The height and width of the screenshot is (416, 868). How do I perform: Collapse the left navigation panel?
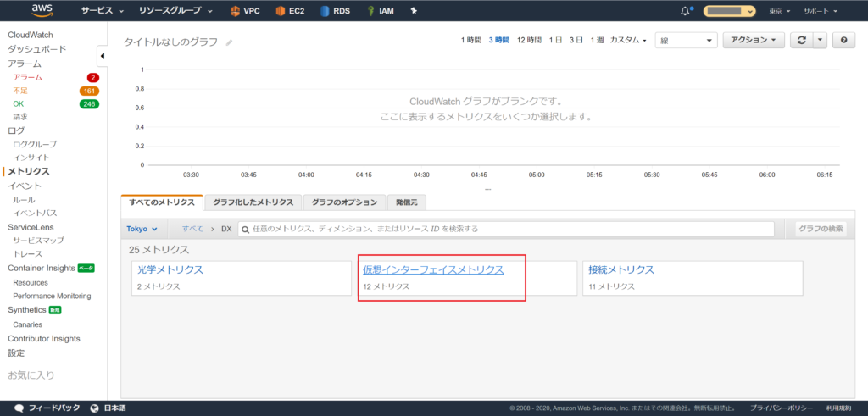103,57
